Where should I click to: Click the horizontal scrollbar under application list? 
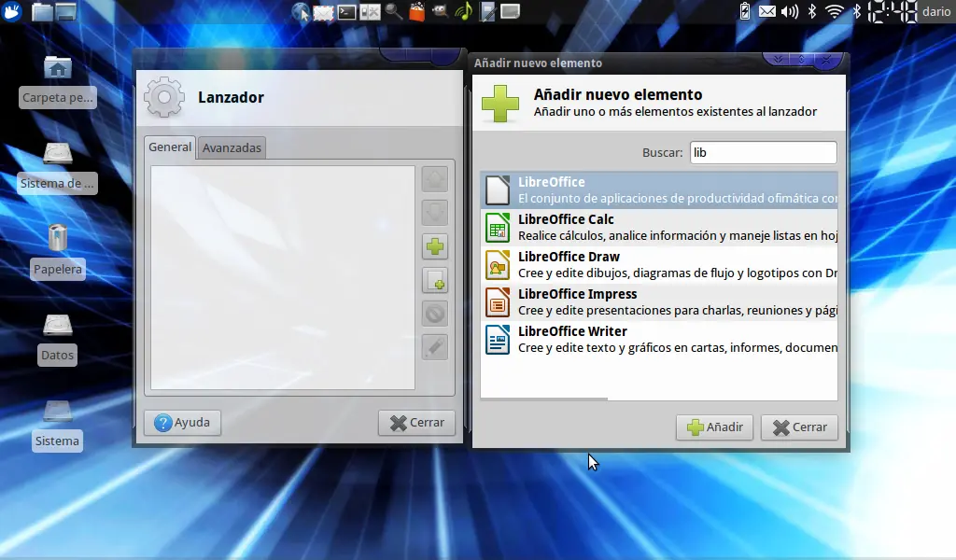544,399
